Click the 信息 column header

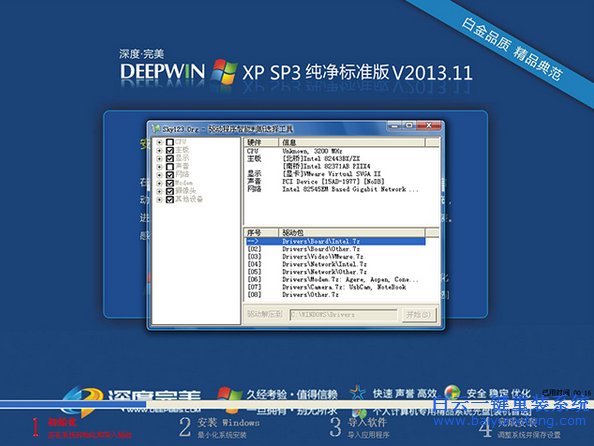coord(352,142)
